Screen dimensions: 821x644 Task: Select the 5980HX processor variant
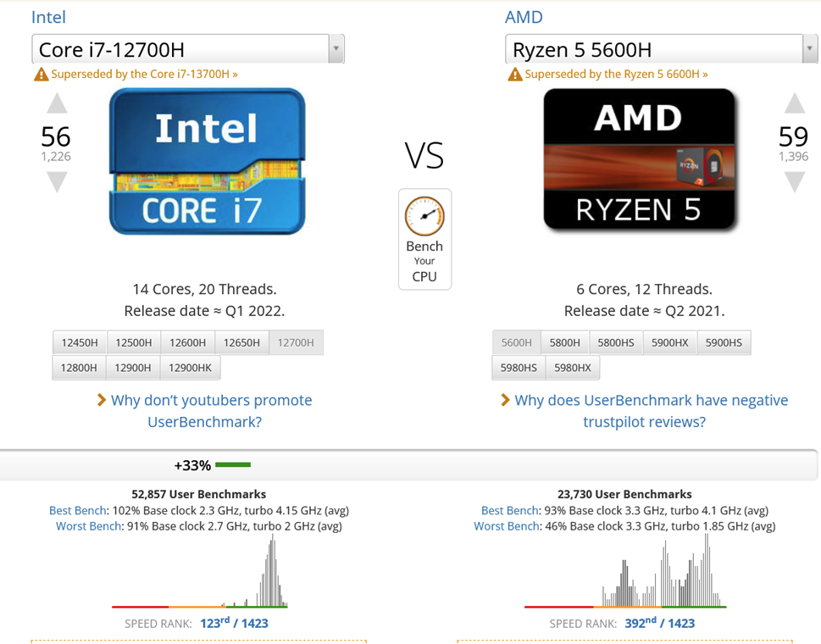click(x=573, y=368)
